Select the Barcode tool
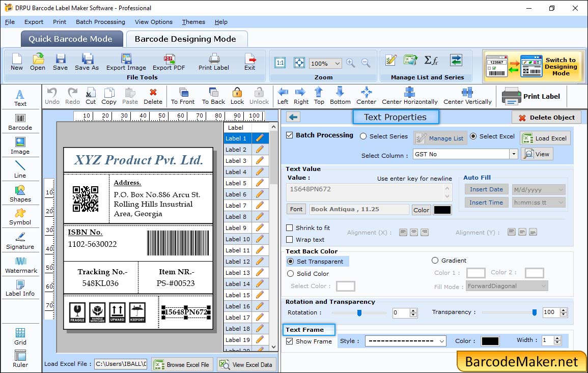588x373 pixels. pyautogui.click(x=20, y=122)
